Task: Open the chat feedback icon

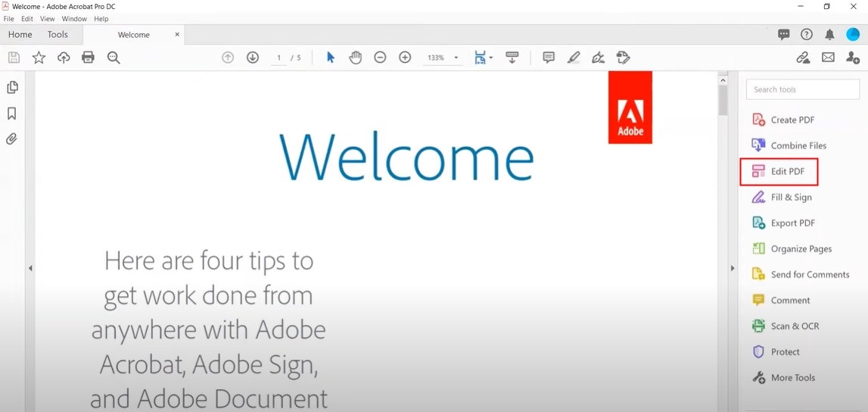Action: pyautogui.click(x=784, y=34)
